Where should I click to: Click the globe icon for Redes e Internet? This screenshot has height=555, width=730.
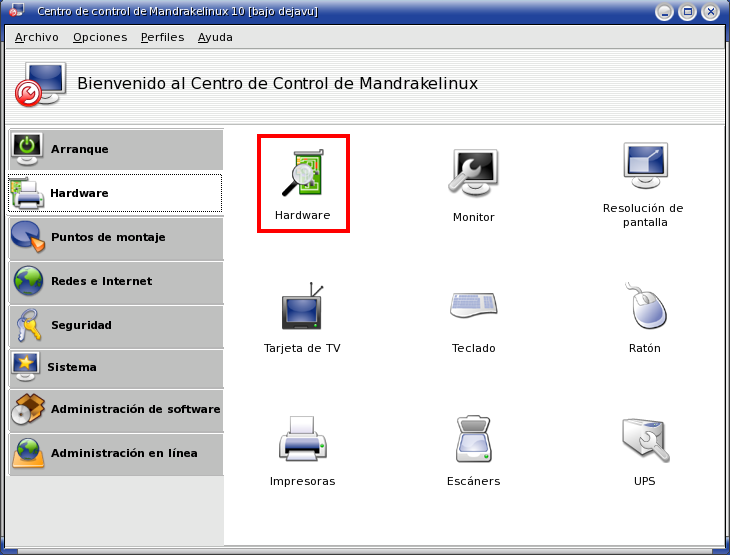(x=28, y=281)
